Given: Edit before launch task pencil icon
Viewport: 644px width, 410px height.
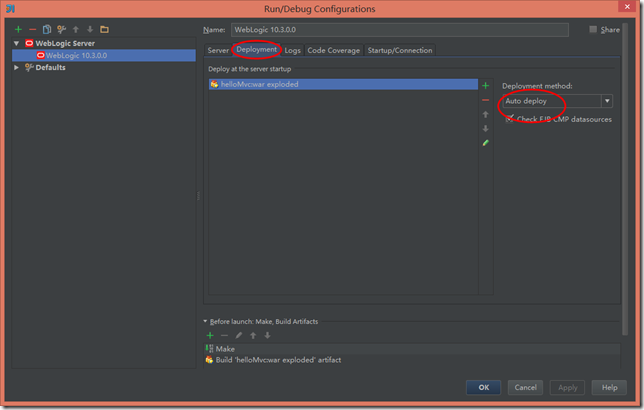Looking at the screenshot, I should tap(239, 335).
